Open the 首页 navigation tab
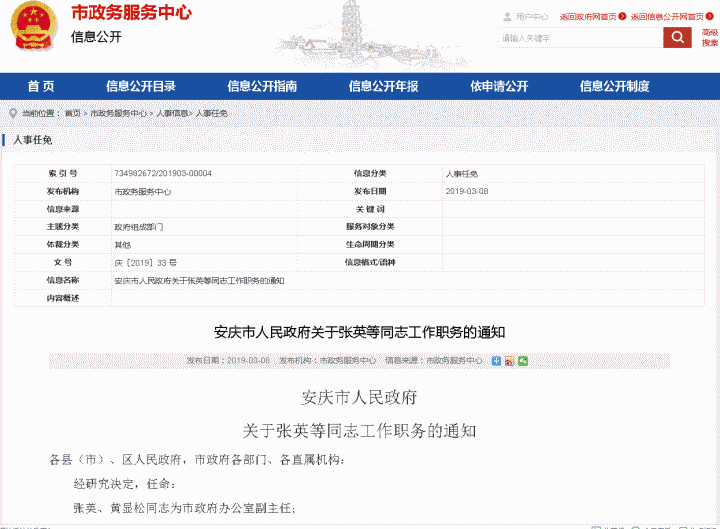Image resolution: width=720 pixels, height=529 pixels. [x=41, y=86]
